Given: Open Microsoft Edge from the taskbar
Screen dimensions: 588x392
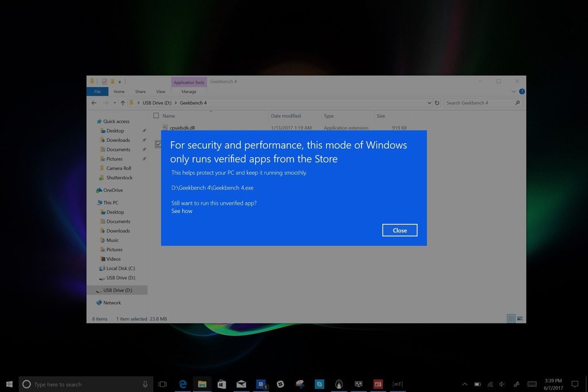Looking at the screenshot, I should click(x=182, y=384).
